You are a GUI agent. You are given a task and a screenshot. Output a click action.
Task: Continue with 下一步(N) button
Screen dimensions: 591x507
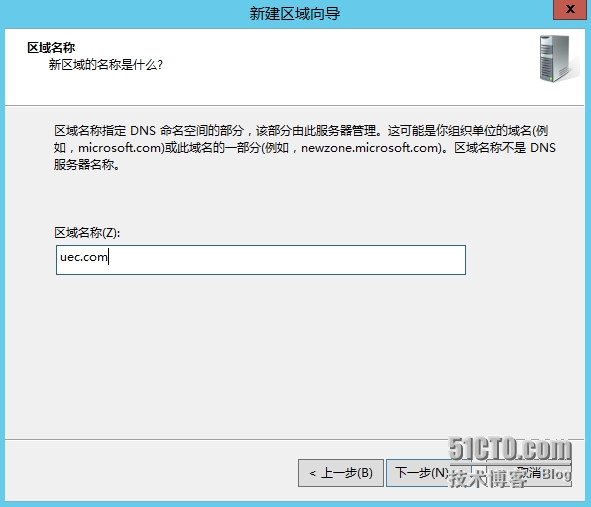(429, 473)
